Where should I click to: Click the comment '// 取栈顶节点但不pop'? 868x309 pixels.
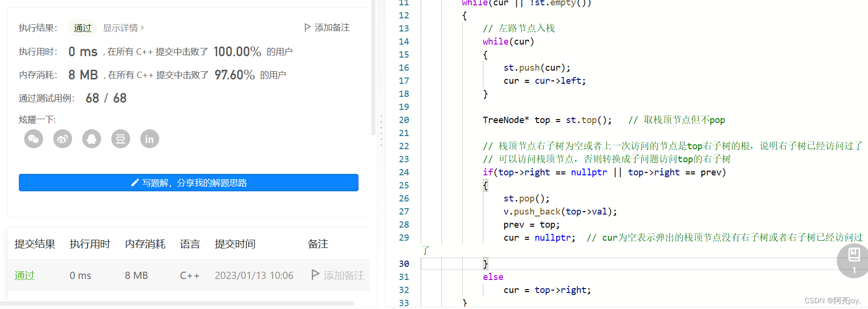tap(676, 120)
